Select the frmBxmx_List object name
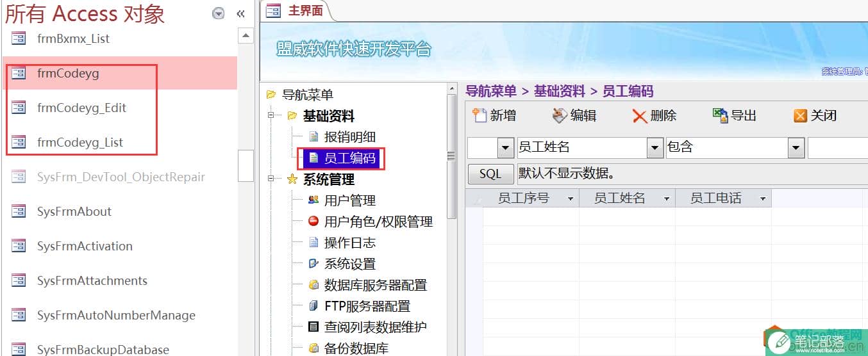The height and width of the screenshot is (356, 868). point(73,38)
